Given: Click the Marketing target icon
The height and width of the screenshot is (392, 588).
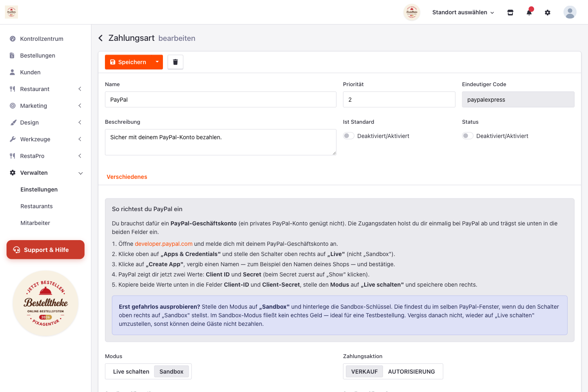Looking at the screenshot, I should point(13,106).
